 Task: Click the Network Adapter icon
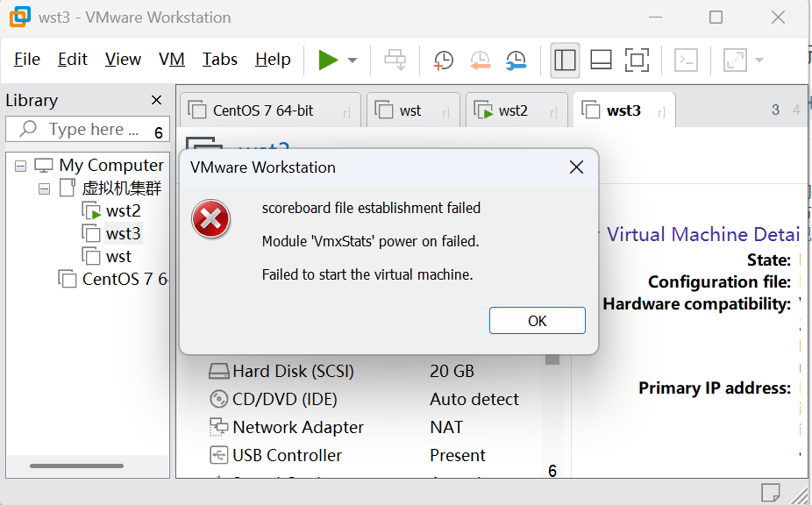pyautogui.click(x=218, y=427)
